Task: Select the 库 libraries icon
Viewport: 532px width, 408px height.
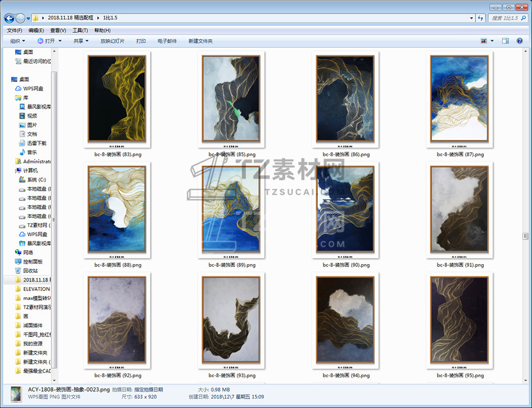Action: coord(18,98)
